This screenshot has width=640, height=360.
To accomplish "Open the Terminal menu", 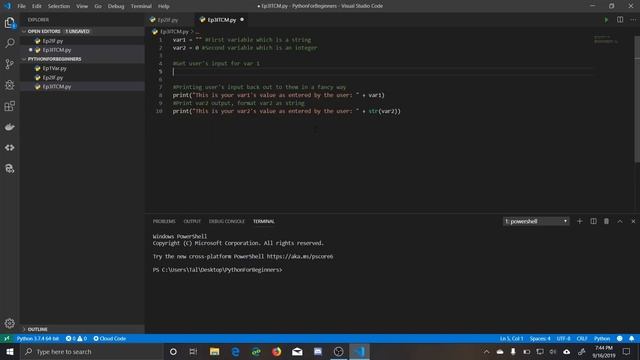I will pyautogui.click(x=141, y=6).
